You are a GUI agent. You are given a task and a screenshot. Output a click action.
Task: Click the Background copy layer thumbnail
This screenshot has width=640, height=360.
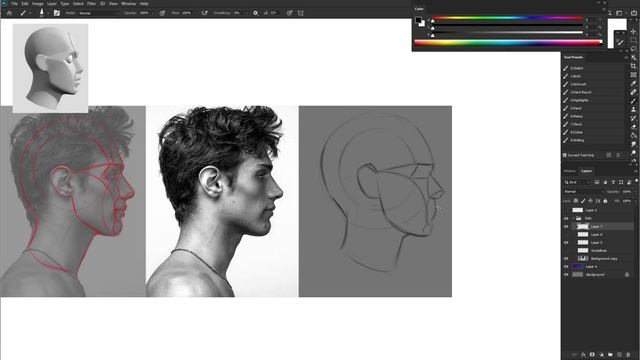click(583, 258)
